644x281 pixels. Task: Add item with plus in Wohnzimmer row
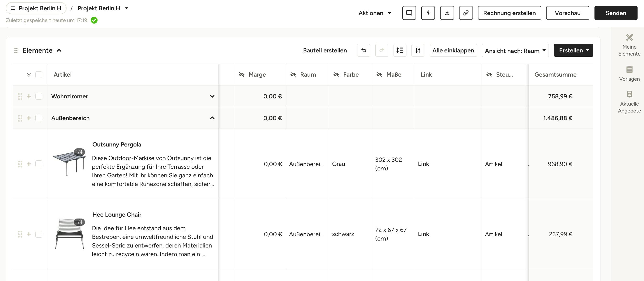tap(29, 96)
